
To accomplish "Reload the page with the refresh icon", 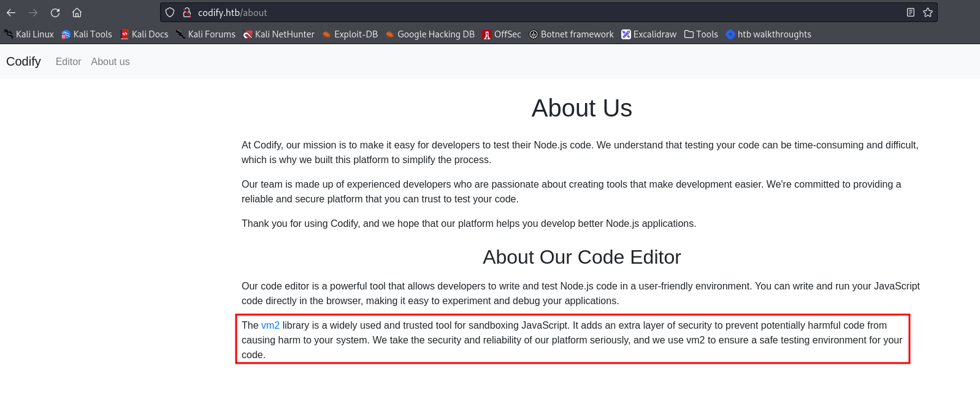I will pyautogui.click(x=55, y=12).
